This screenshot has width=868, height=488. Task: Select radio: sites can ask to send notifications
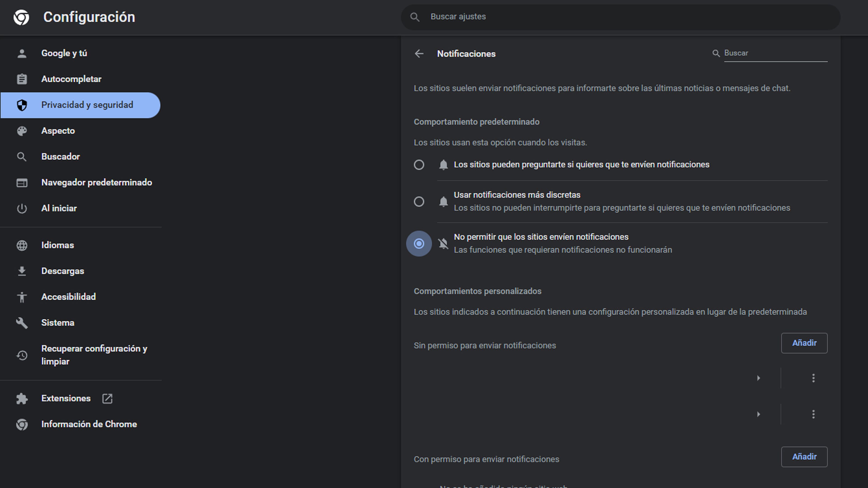(x=419, y=165)
